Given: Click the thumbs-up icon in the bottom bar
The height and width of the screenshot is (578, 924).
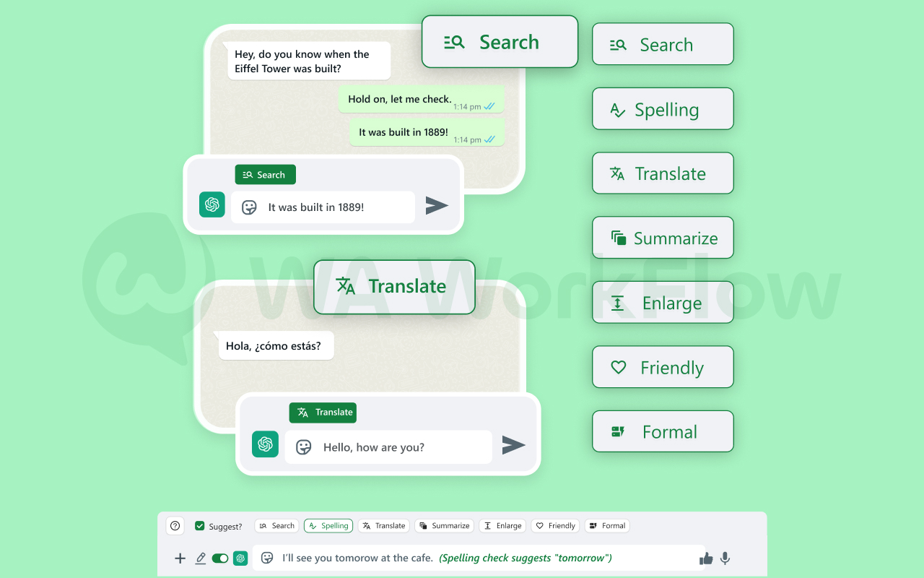Looking at the screenshot, I should pos(706,558).
